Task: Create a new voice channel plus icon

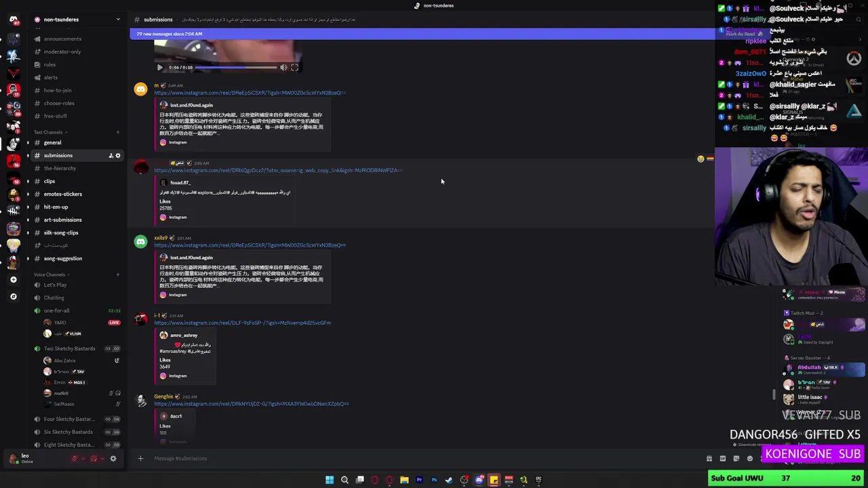Action: point(118,274)
